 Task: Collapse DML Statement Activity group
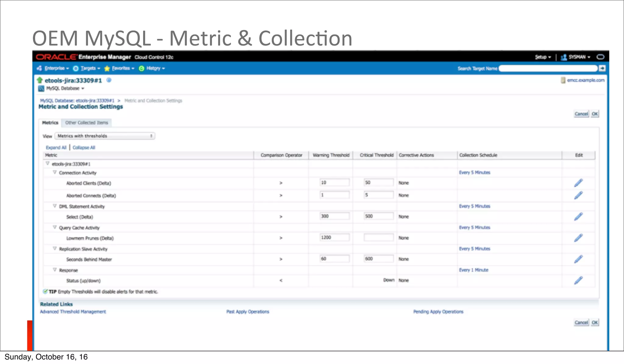pos(55,206)
